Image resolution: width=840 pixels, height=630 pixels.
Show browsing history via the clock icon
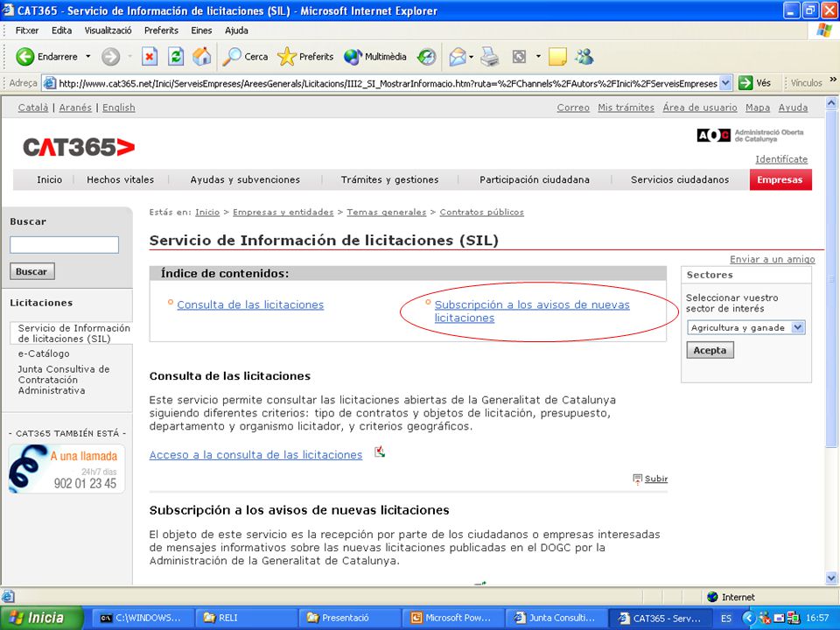tap(426, 56)
